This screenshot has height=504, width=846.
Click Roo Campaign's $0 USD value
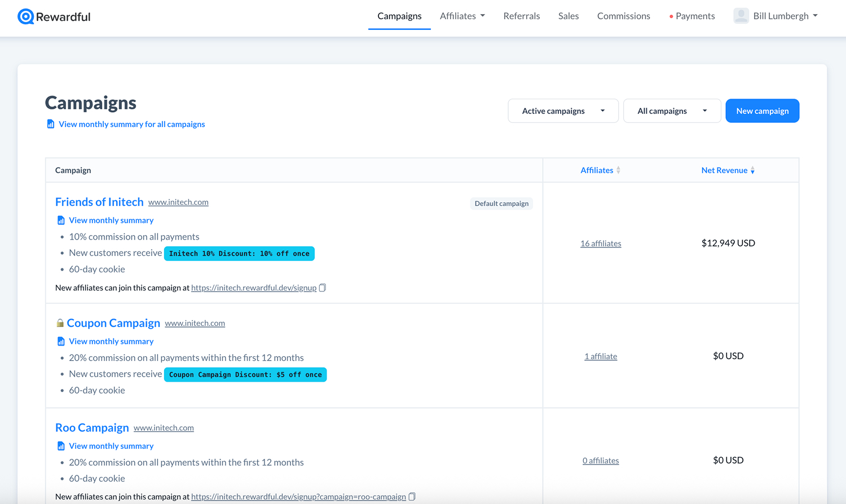[728, 460]
